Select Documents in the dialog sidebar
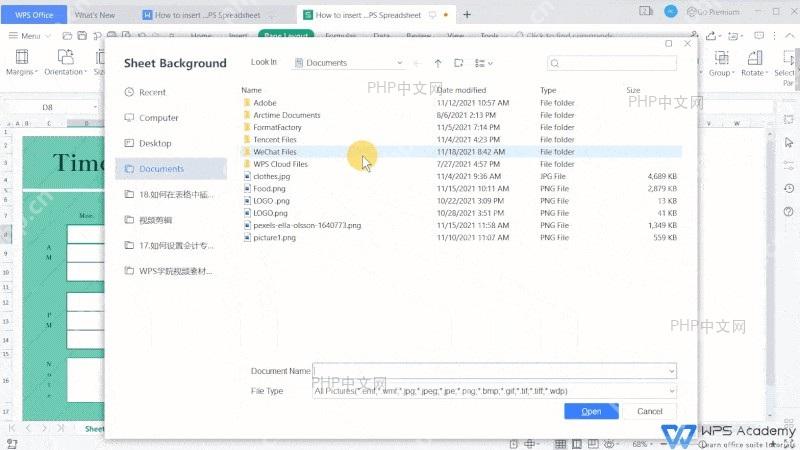 171,168
